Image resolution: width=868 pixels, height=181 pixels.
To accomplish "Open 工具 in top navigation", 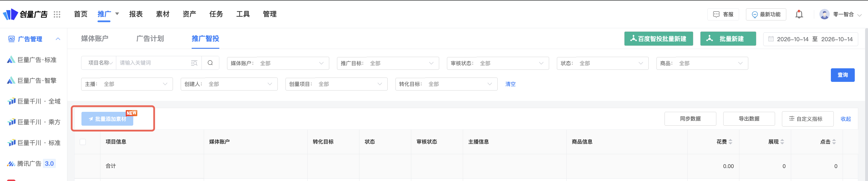I will (243, 14).
